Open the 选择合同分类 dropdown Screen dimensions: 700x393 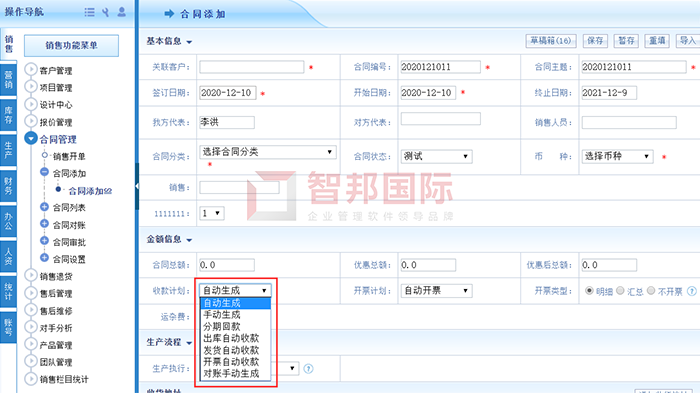tap(268, 152)
